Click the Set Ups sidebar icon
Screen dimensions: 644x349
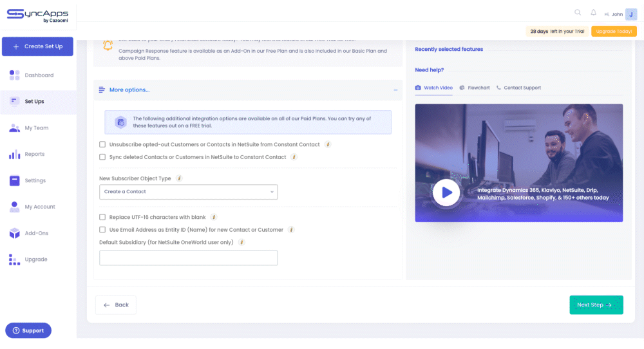(x=14, y=101)
